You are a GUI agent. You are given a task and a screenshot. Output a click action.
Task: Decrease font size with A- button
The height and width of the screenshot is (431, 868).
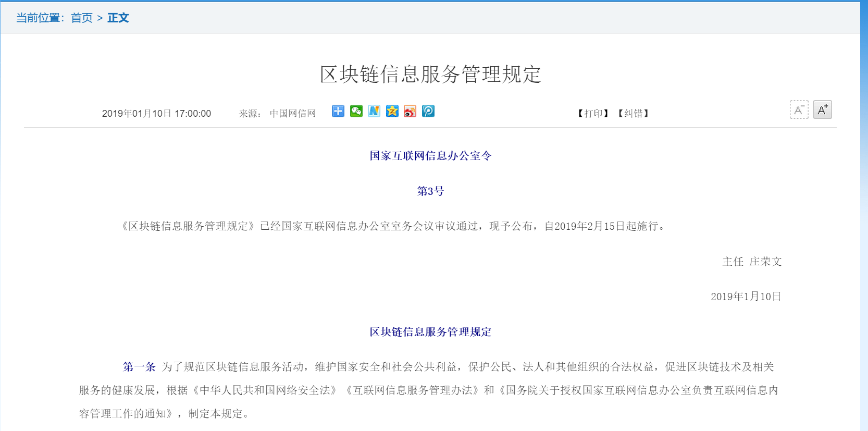[x=799, y=110]
